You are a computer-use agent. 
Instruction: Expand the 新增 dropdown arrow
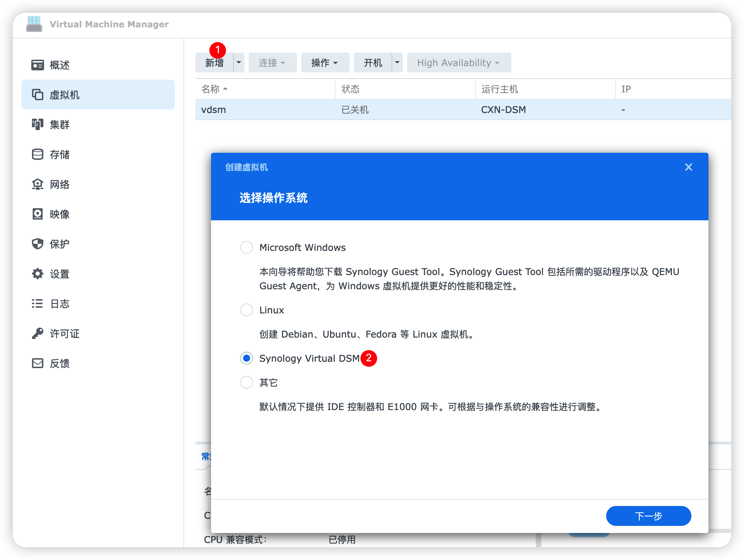point(238,62)
